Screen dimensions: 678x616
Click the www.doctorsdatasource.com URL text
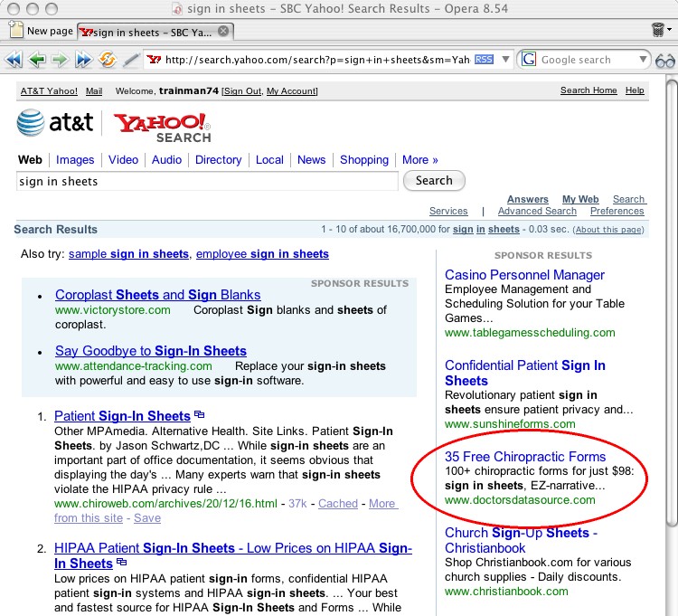pyautogui.click(x=520, y=500)
